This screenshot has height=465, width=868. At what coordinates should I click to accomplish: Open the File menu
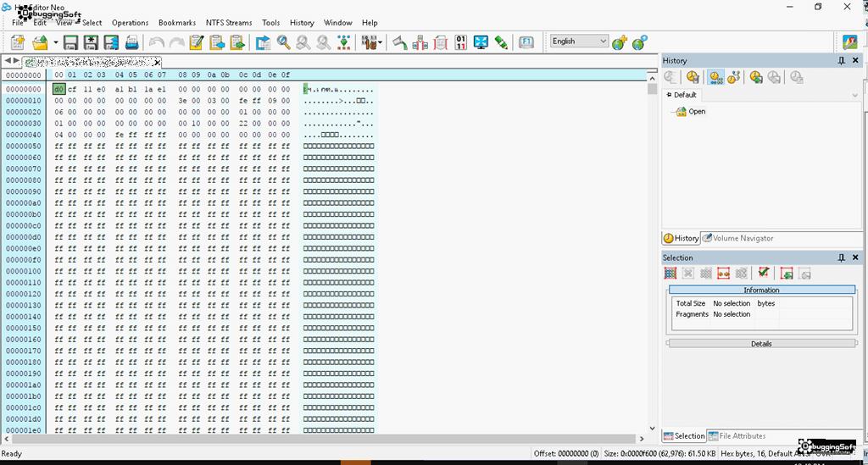(18, 23)
